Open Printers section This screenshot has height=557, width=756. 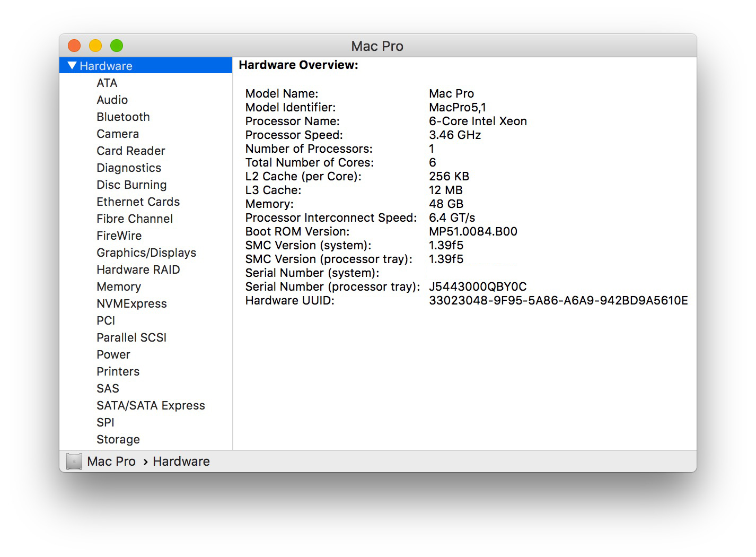click(118, 372)
